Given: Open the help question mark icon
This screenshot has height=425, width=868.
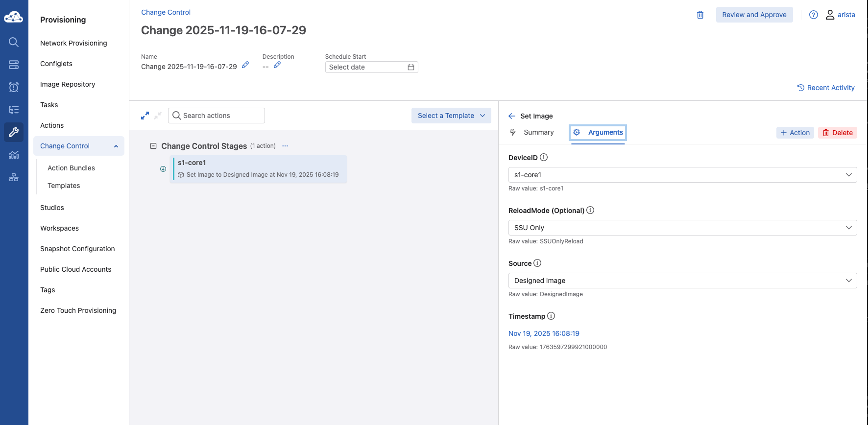Looking at the screenshot, I should [x=813, y=15].
